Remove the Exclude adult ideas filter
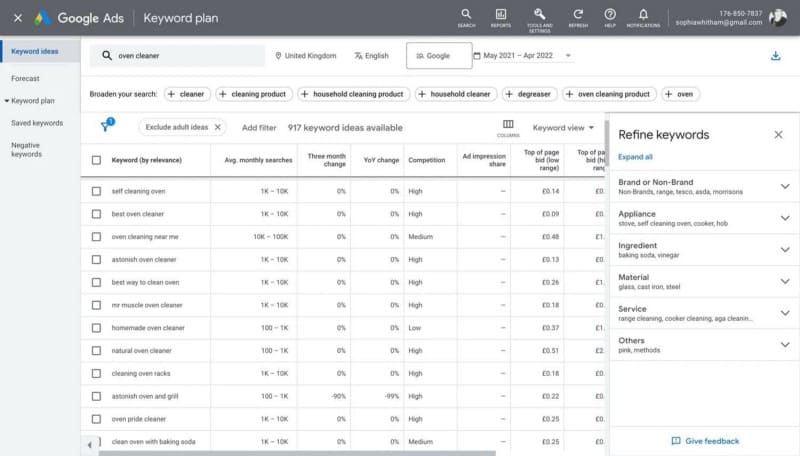The height and width of the screenshot is (456, 800). click(x=218, y=127)
